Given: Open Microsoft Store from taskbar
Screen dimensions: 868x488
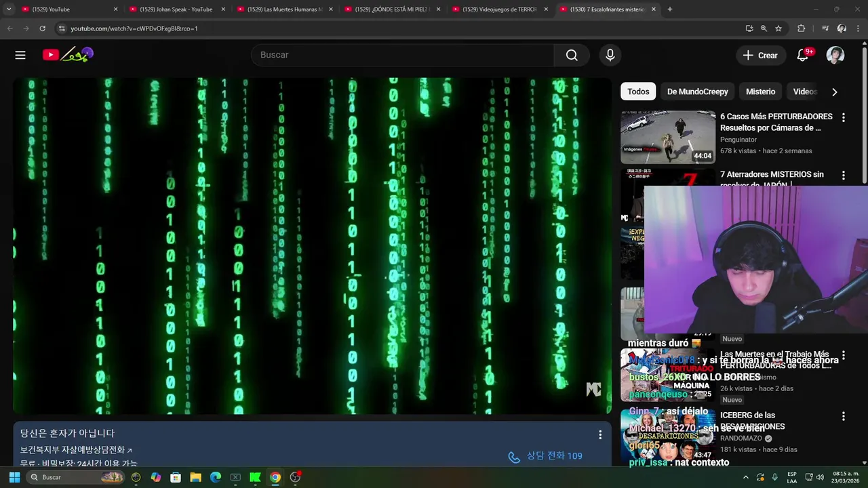Looking at the screenshot, I should [x=176, y=477].
